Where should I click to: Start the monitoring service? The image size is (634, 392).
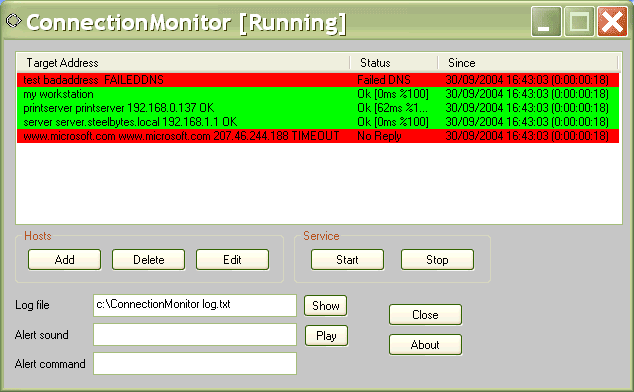[x=347, y=259]
